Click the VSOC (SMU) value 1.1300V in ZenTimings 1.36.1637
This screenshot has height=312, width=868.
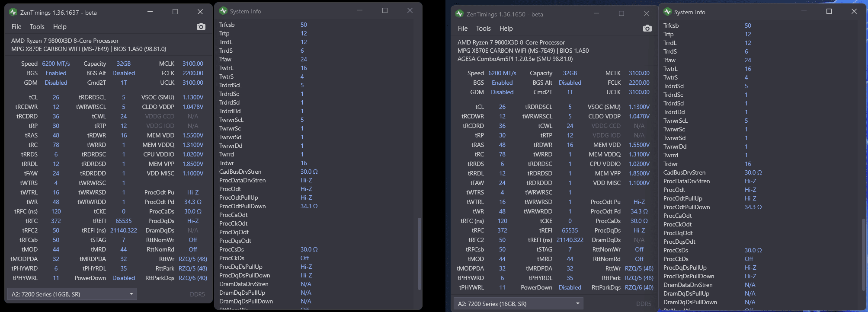193,97
